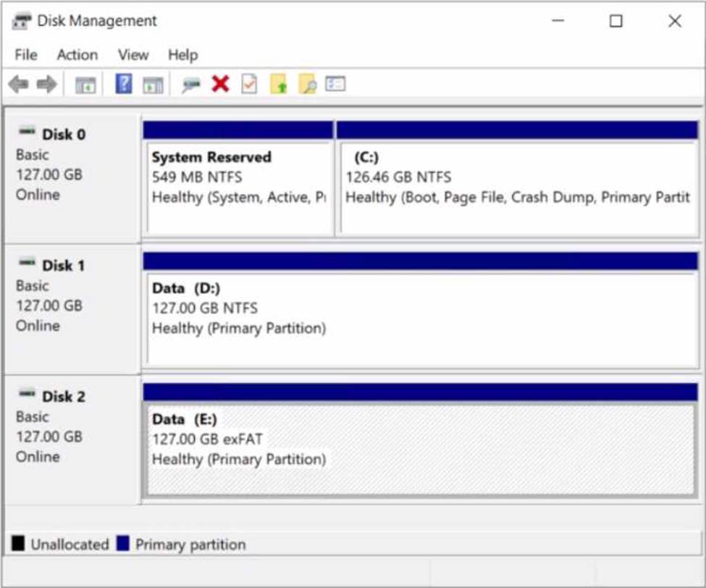Click the Forward arrow in toolbar
This screenshot has height=588, width=706.
pyautogui.click(x=47, y=85)
